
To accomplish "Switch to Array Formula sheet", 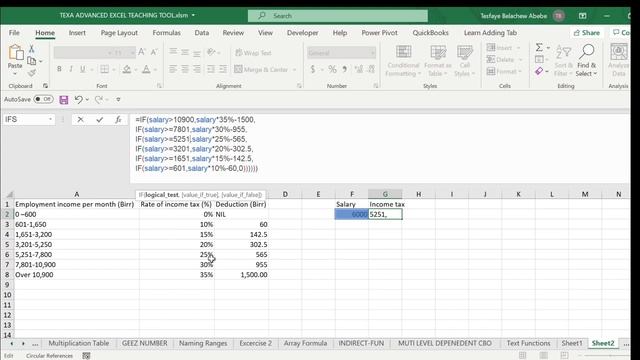I will pyautogui.click(x=305, y=343).
